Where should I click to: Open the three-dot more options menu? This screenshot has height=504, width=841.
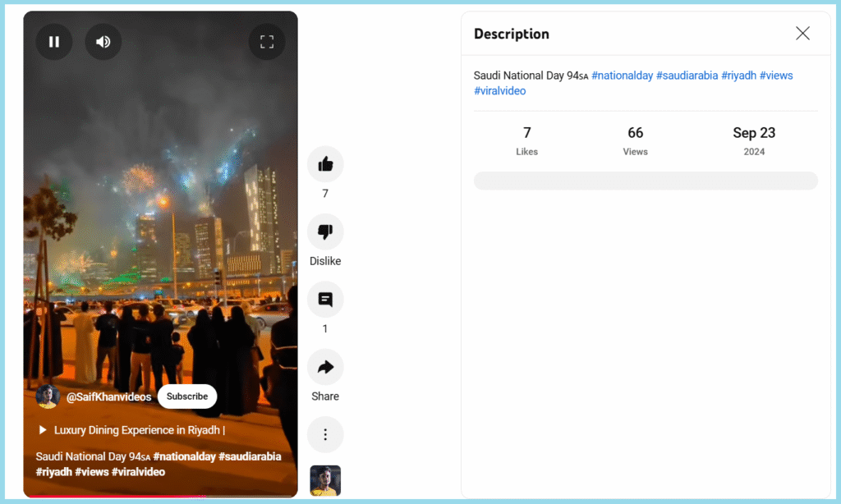pos(325,434)
